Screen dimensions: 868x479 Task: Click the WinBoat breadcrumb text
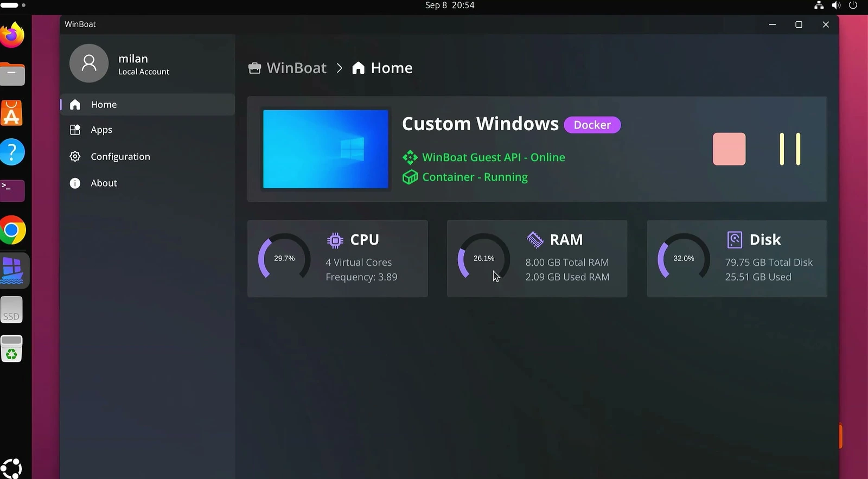pos(297,68)
